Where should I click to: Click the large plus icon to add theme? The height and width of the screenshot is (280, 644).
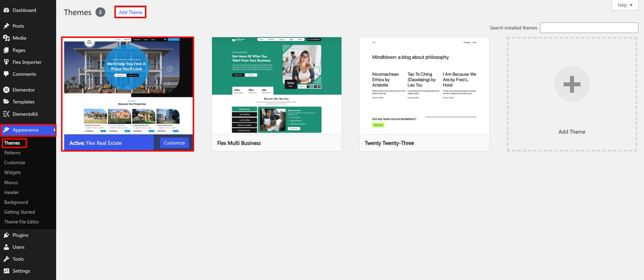point(572,84)
